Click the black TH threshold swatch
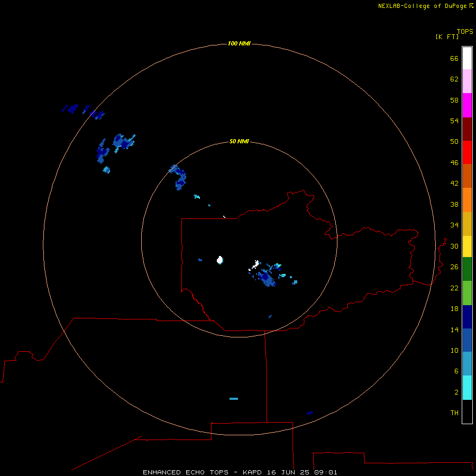Image resolution: width=476 pixels, height=476 pixels. [467, 411]
